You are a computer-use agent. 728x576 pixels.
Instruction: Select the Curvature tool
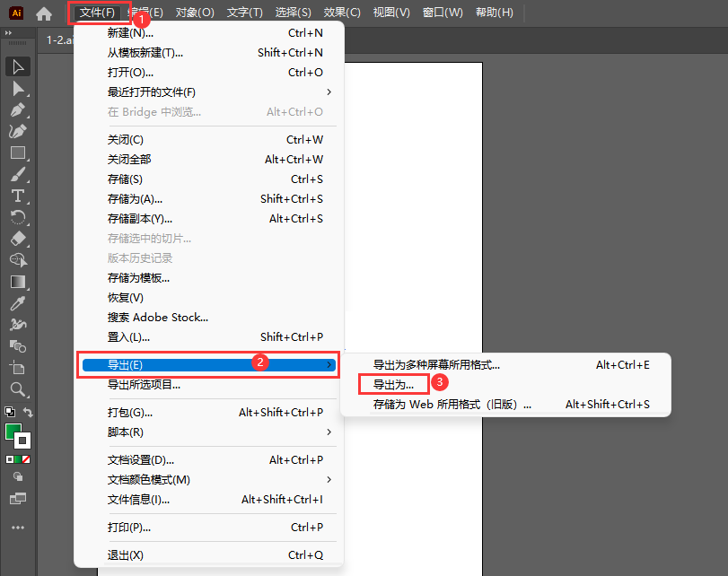18,131
